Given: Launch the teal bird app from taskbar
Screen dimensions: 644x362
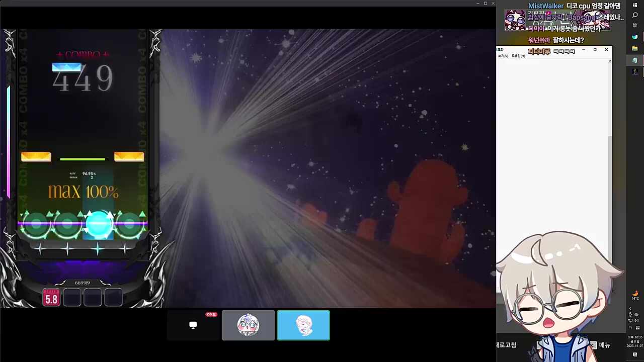Looking at the screenshot, I should pos(635,37).
